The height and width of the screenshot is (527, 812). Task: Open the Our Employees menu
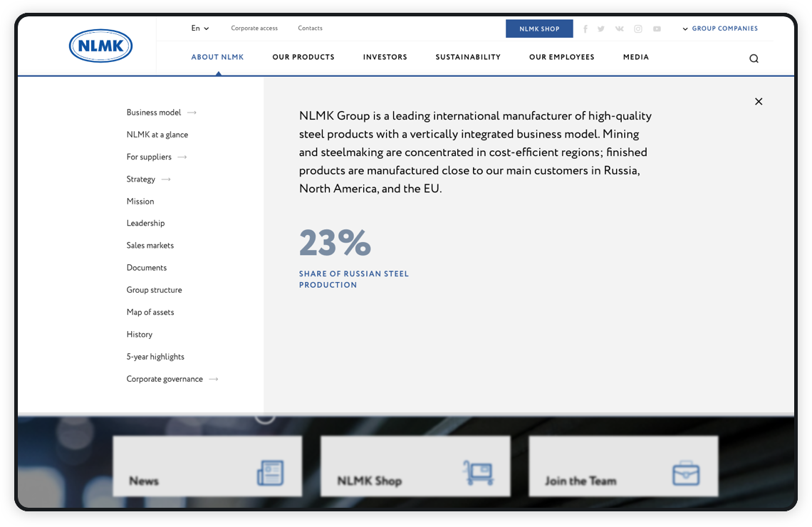click(562, 57)
